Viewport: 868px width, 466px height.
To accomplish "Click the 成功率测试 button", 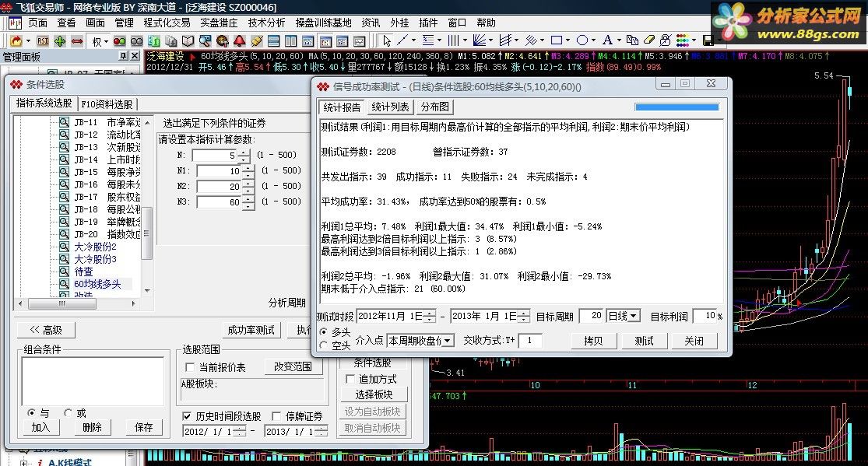I will [x=251, y=330].
